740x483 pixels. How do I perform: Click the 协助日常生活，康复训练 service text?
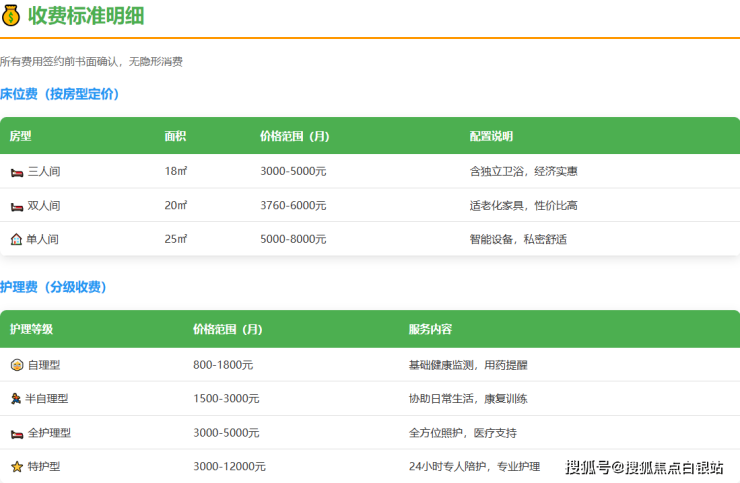pos(468,399)
